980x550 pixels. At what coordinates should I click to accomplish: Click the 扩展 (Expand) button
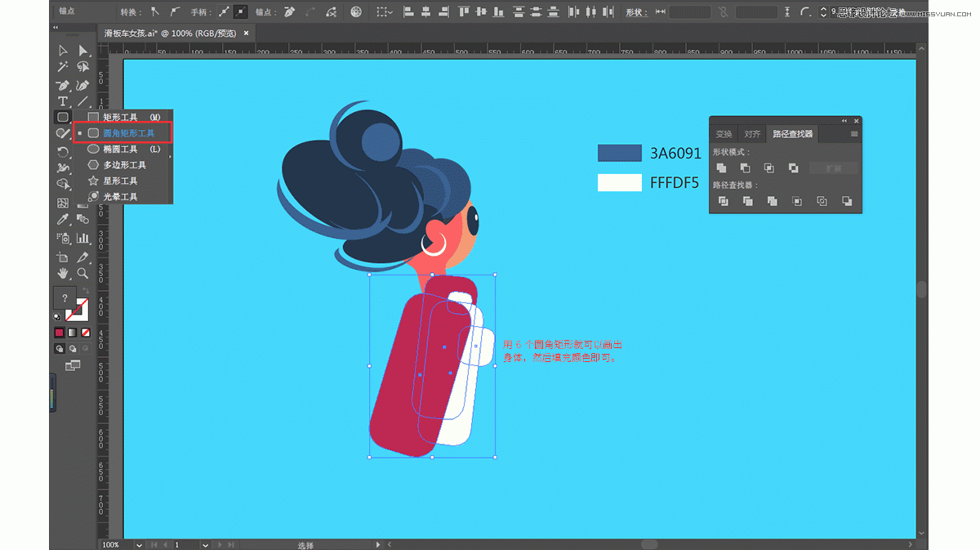click(x=833, y=168)
